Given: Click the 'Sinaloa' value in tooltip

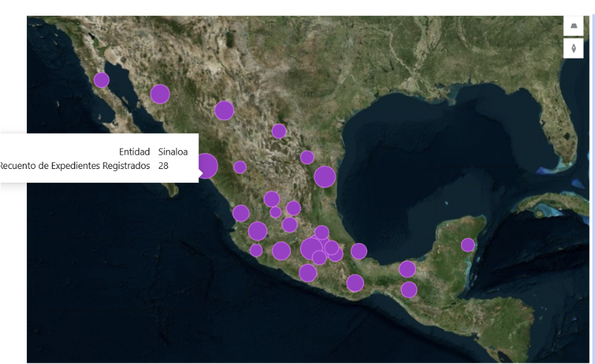Looking at the screenshot, I should 173,152.
